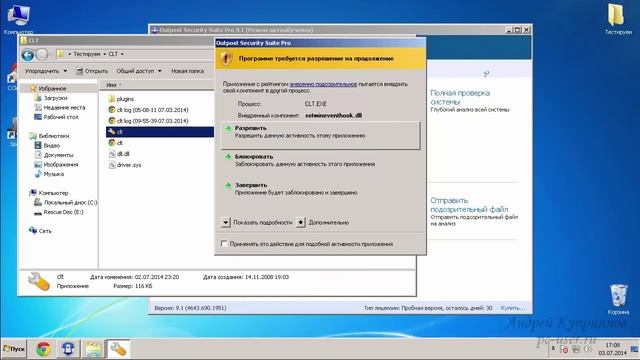
Task: Select the highlighted clt application file
Action: (x=160, y=132)
